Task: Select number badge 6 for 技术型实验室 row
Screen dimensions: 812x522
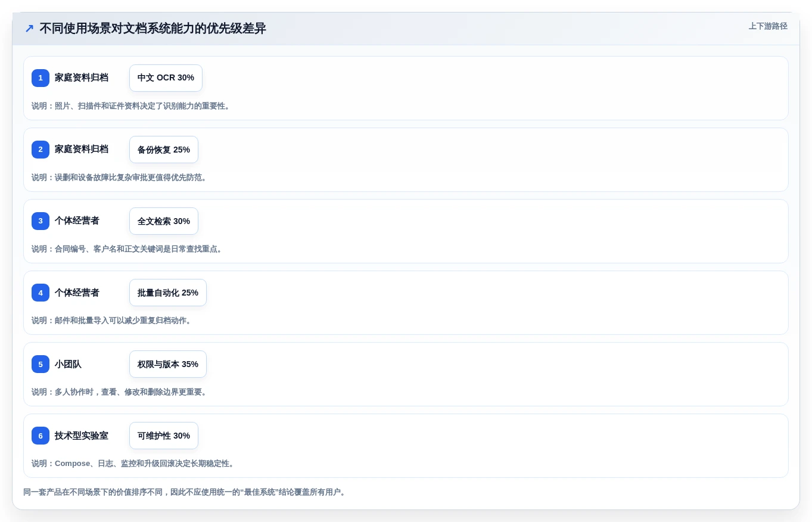Action: pyautogui.click(x=41, y=436)
